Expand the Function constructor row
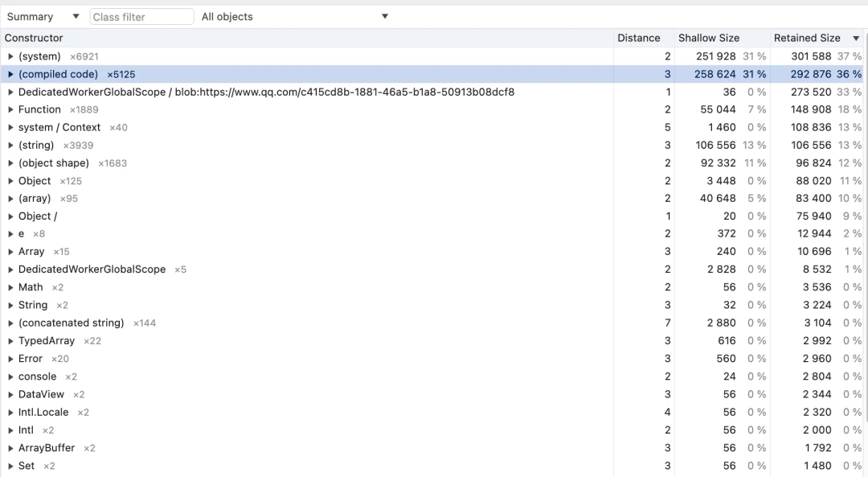 point(10,109)
